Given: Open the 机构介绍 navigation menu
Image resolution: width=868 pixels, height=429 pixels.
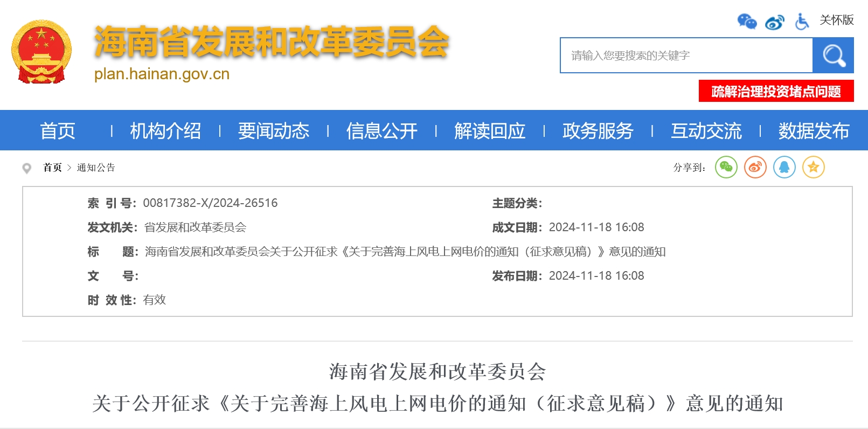Looking at the screenshot, I should [165, 131].
